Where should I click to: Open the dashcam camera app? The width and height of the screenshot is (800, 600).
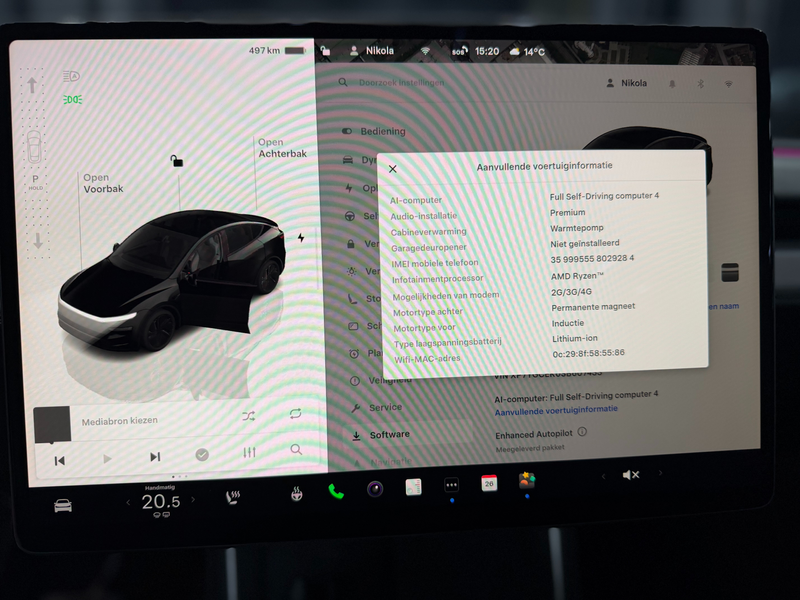pos(374,489)
